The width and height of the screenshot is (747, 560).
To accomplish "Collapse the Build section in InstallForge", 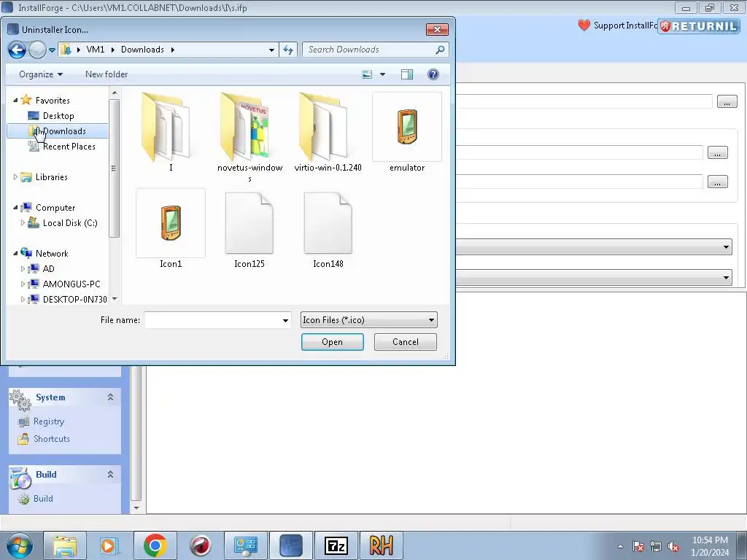I will (x=111, y=474).
